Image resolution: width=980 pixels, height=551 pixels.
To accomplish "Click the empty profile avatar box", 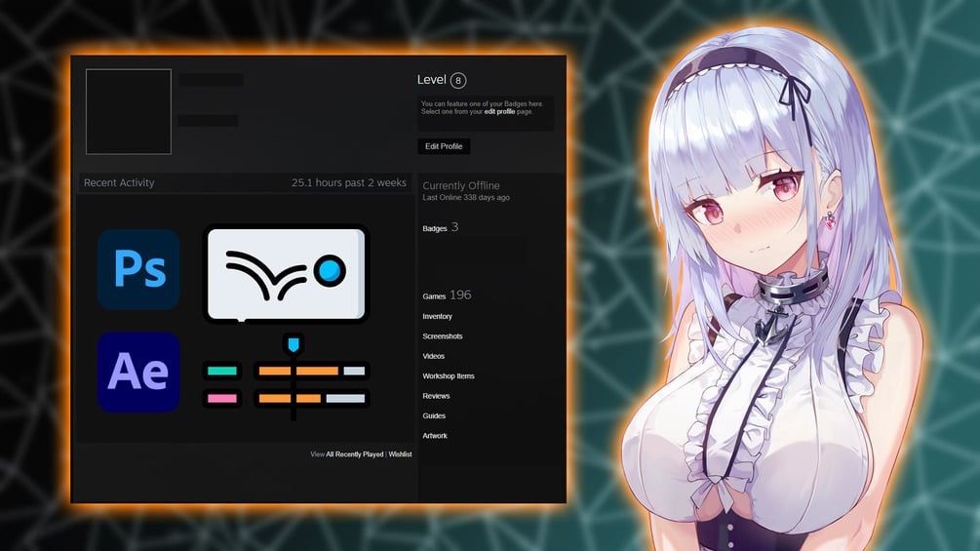I will 129,112.
